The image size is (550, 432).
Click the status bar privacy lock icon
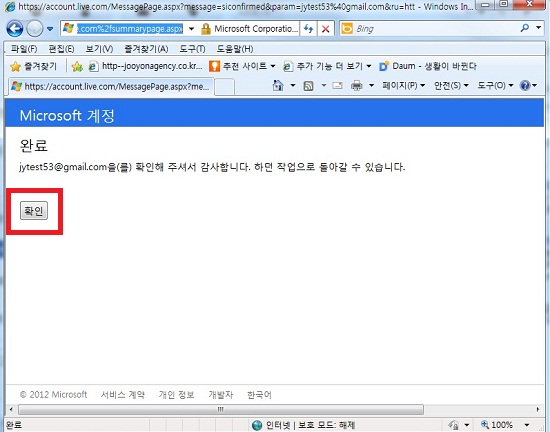(454, 425)
